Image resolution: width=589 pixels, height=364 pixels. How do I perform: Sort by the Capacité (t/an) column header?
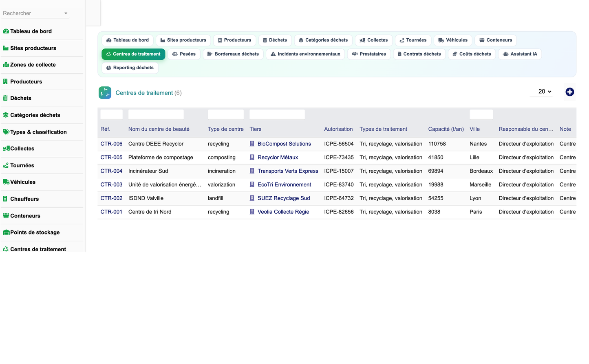coord(446,129)
